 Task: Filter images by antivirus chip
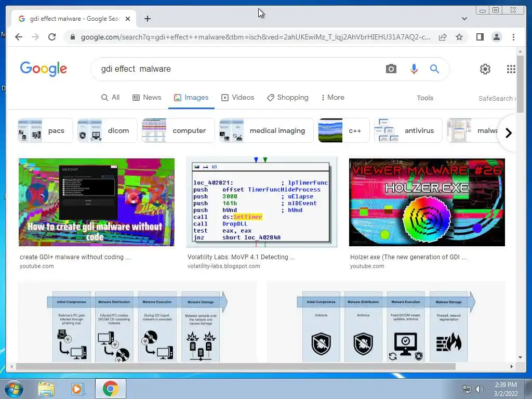(x=408, y=130)
